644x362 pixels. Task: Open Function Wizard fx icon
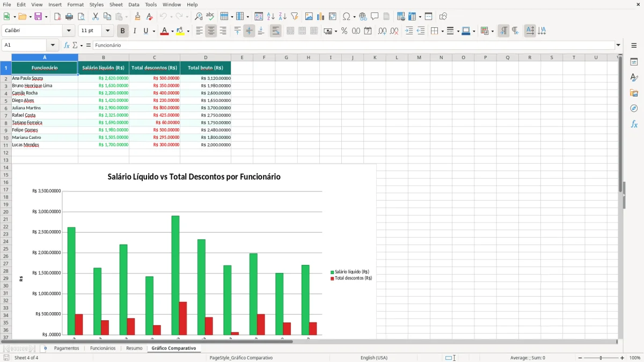point(67,45)
